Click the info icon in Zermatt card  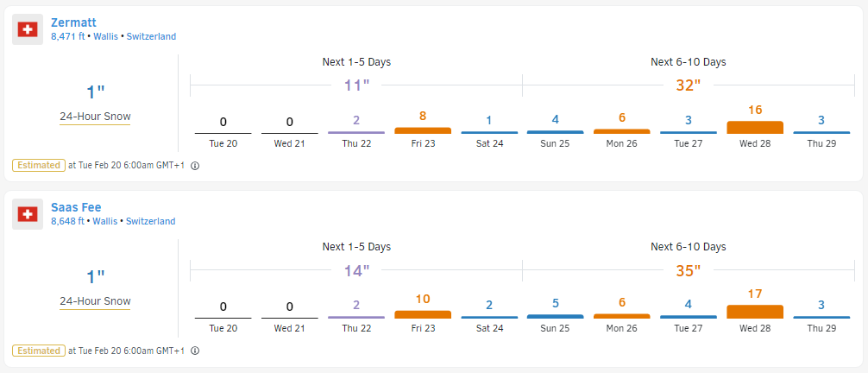[194, 166]
